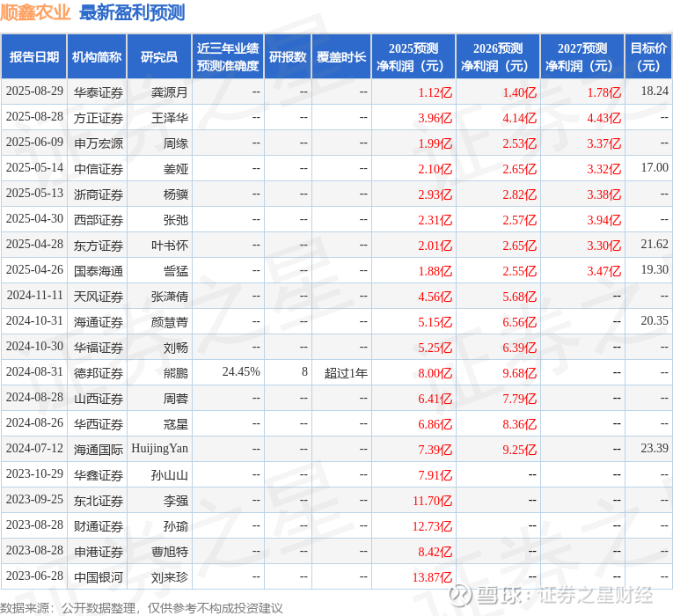Click the accuracy value 24.45%
The width and height of the screenshot is (673, 616).
tap(241, 371)
